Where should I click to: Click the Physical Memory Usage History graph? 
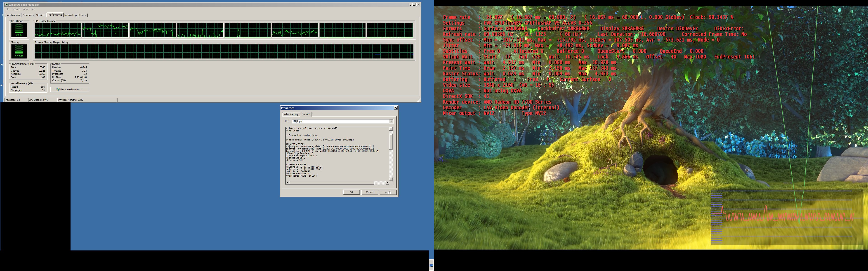tap(224, 51)
